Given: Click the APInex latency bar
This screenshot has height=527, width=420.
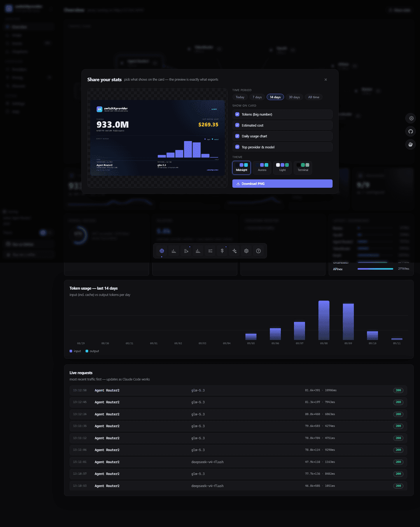Looking at the screenshot, I should click(375, 269).
